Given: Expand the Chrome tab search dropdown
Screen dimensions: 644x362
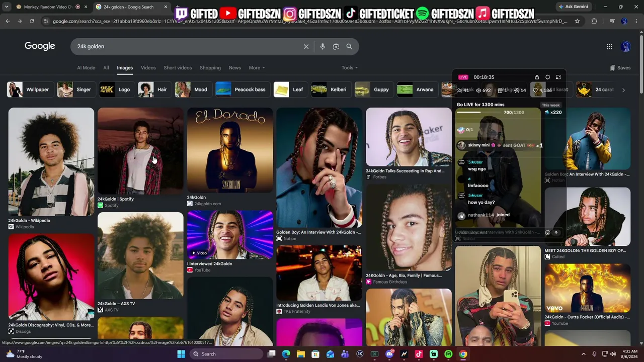Looking at the screenshot, I should [7, 7].
